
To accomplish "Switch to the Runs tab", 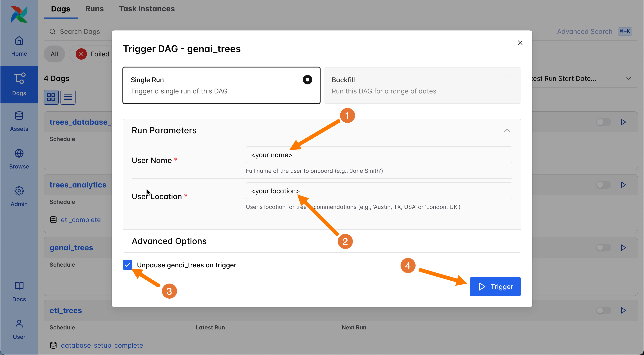I will pos(94,9).
